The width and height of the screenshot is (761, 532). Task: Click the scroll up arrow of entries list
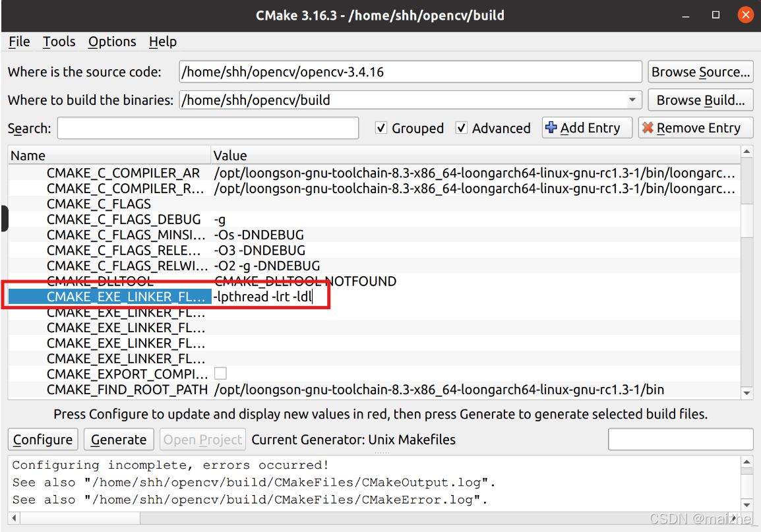[x=747, y=152]
